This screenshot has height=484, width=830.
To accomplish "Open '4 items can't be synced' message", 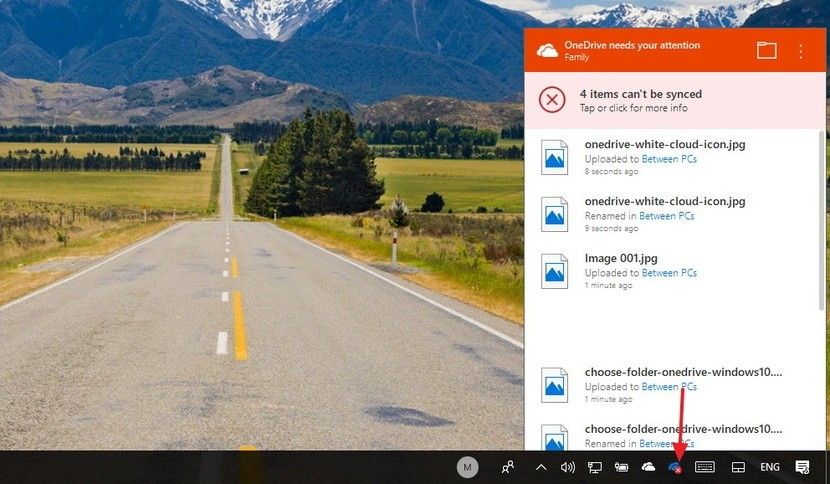I will tap(647, 94).
